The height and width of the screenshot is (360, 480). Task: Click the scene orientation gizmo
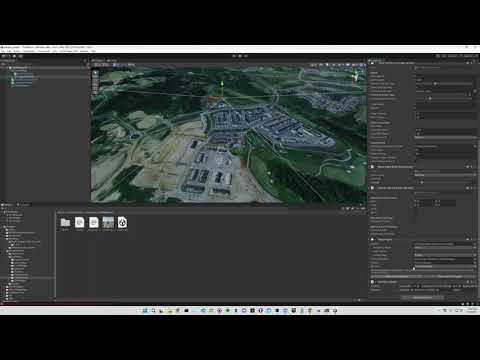tap(356, 77)
